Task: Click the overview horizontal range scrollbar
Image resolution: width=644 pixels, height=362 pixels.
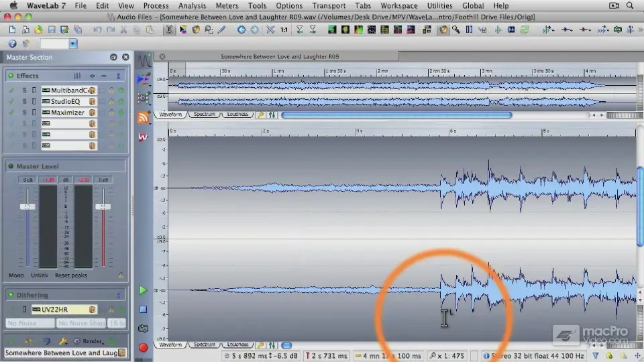Action: pyautogui.click(x=396, y=115)
